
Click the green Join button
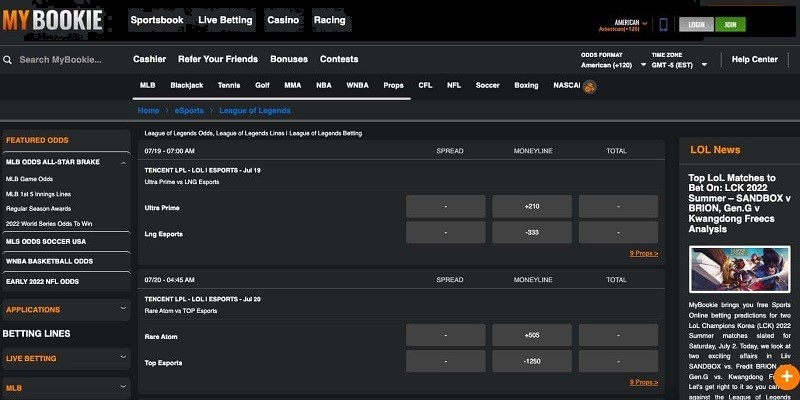(730, 24)
